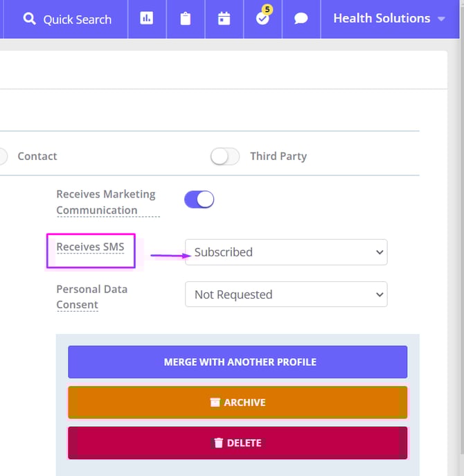The width and height of the screenshot is (464, 476).
Task: Click Merge With Another Profile button
Action: point(238,362)
